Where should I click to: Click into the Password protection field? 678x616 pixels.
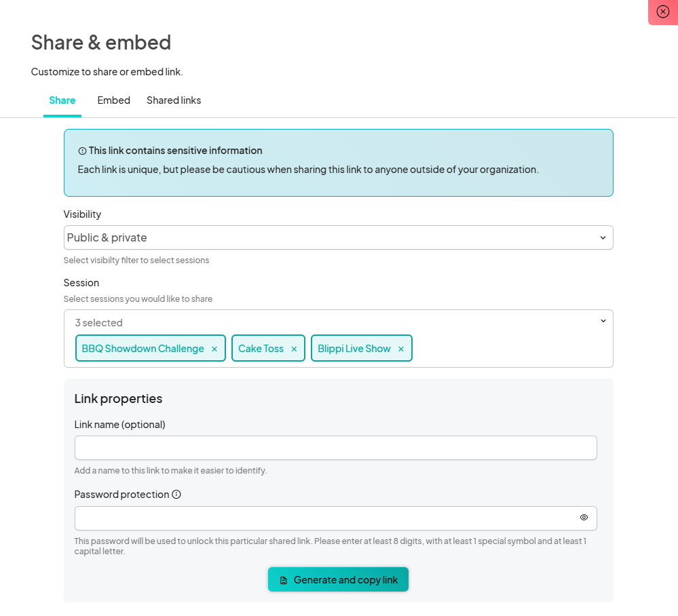tap(326, 518)
